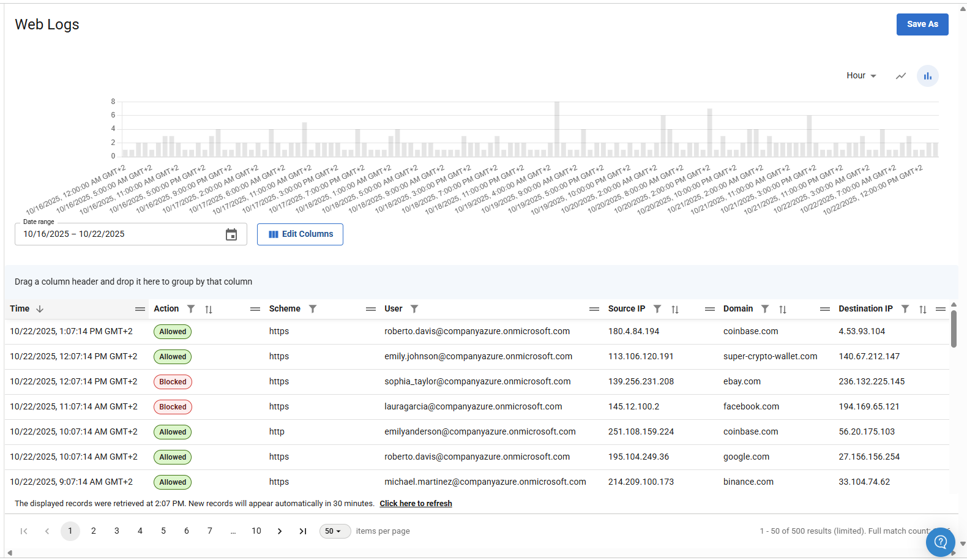
Task: Click the table vertical scrollbar thumb
Action: [x=954, y=329]
